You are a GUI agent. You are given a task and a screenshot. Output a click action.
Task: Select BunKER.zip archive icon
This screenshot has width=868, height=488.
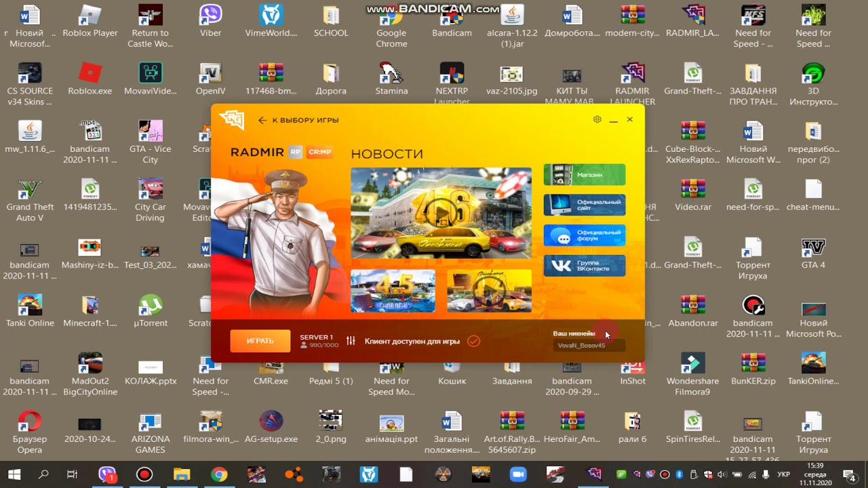pyautogui.click(x=753, y=369)
